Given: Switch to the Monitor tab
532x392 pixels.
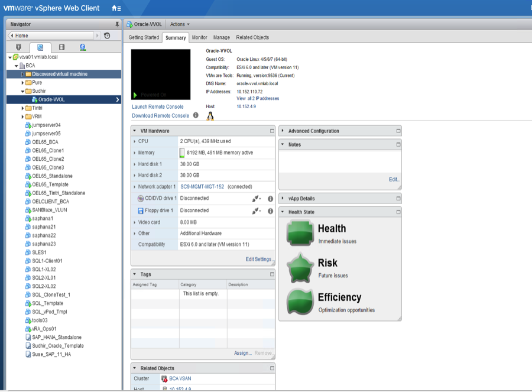Looking at the screenshot, I should pyautogui.click(x=200, y=37).
